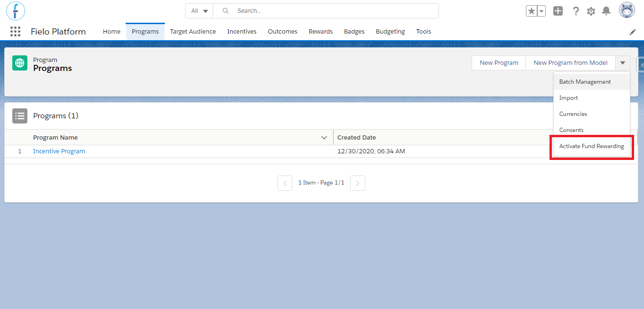Click the Programs list icon
Viewport: 644px width, 309px height.
point(20,116)
